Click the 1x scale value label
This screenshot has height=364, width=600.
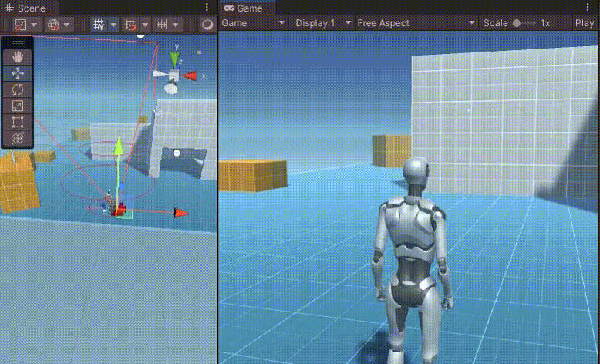545,23
